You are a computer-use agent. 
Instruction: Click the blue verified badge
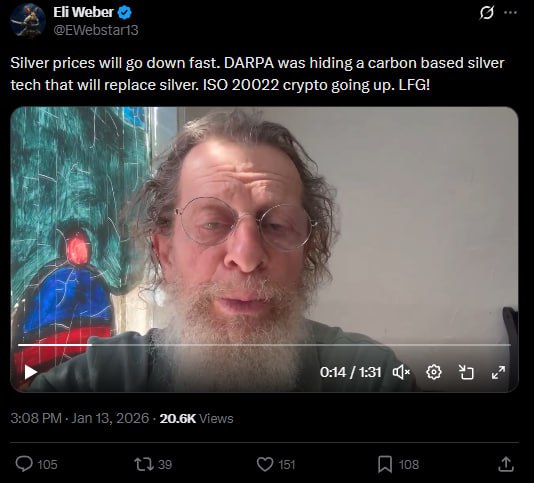[125, 13]
